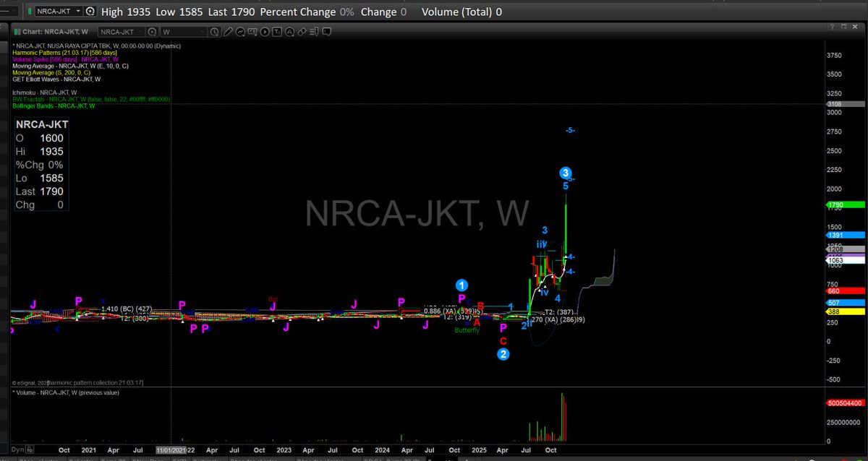Click the text label 'Ts' icon
Viewport: 868px width, 461px height.
click(277, 32)
